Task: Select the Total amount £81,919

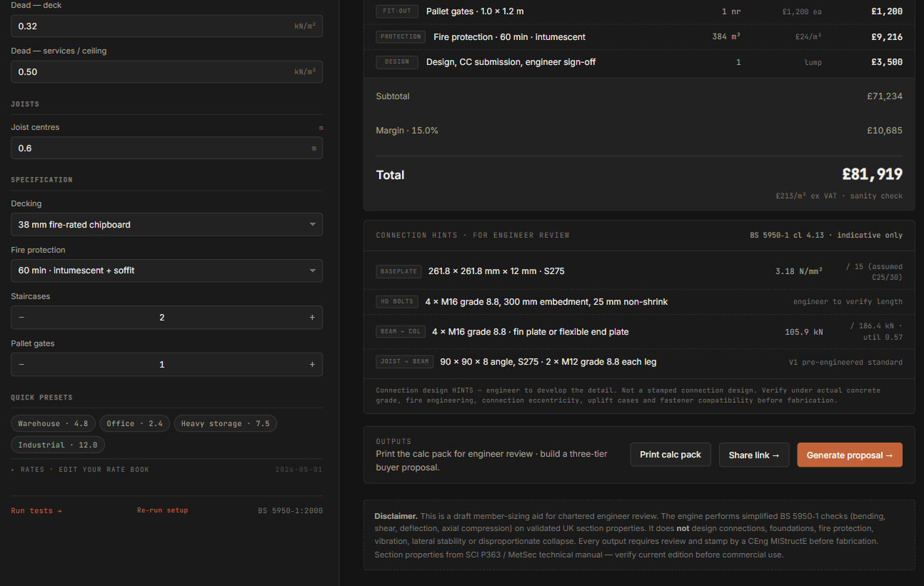Action: tap(872, 174)
